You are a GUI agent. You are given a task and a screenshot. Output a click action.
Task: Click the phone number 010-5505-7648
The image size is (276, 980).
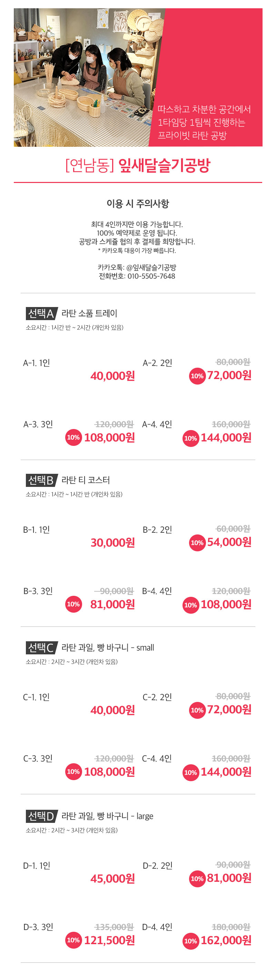coord(151,276)
